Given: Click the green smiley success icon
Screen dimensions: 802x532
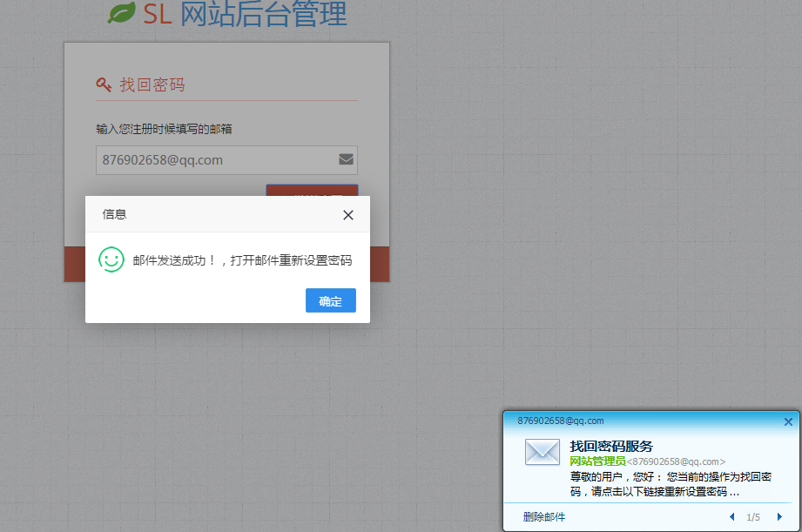Looking at the screenshot, I should coord(111,259).
